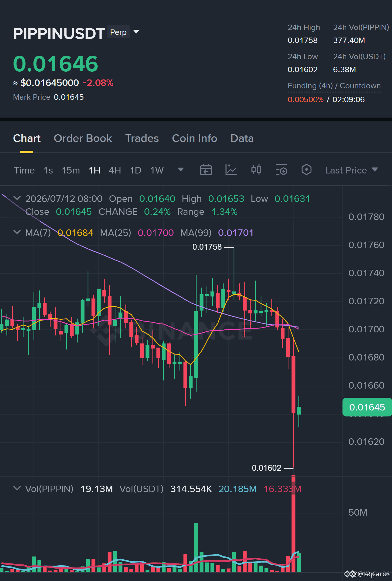Tap the MA(99) value 0.01701
392x581 pixels.
pos(236,233)
